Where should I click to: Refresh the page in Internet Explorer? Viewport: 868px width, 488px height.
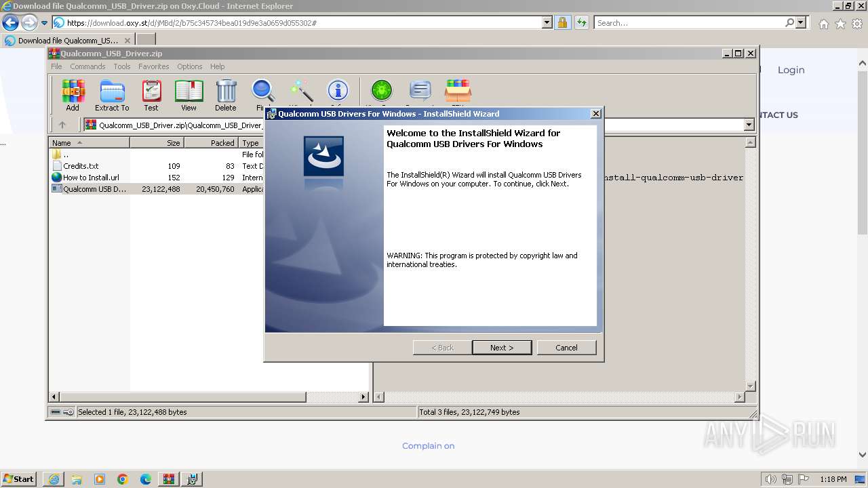click(581, 23)
